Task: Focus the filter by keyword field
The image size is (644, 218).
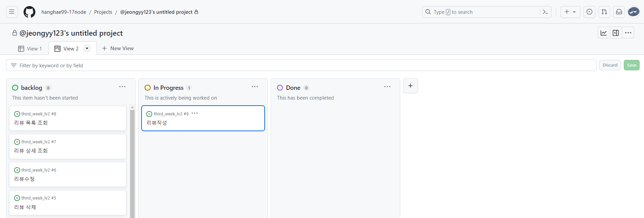Action: coord(301,65)
